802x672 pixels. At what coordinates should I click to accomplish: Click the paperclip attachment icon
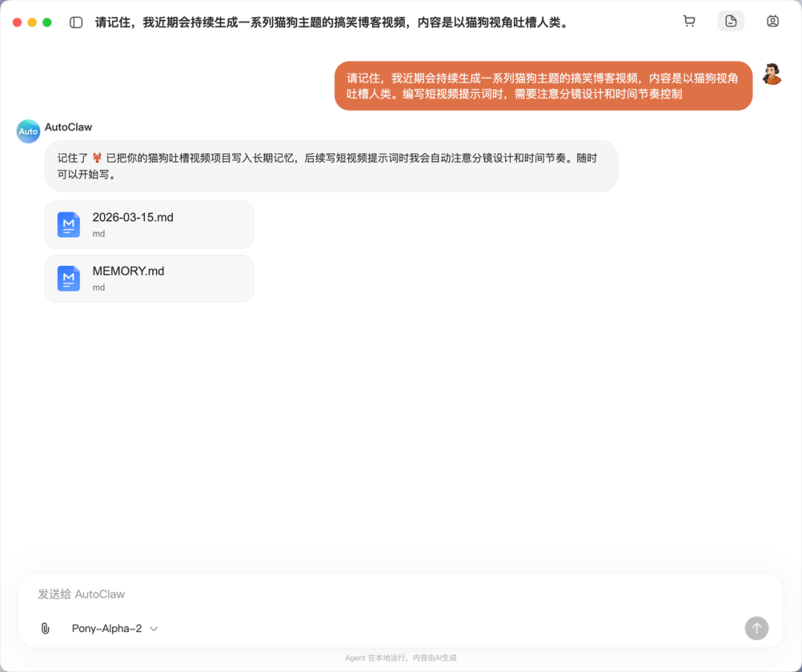pyautogui.click(x=45, y=628)
